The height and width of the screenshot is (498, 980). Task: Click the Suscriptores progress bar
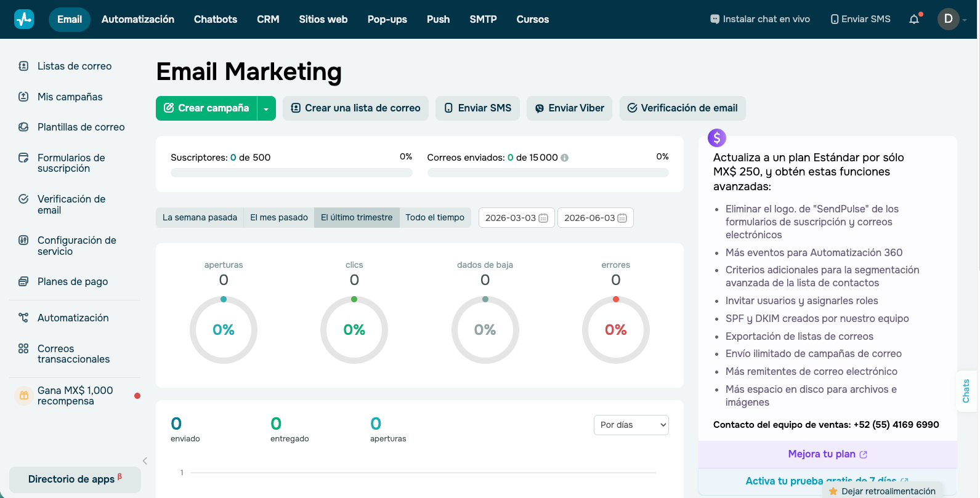point(291,173)
